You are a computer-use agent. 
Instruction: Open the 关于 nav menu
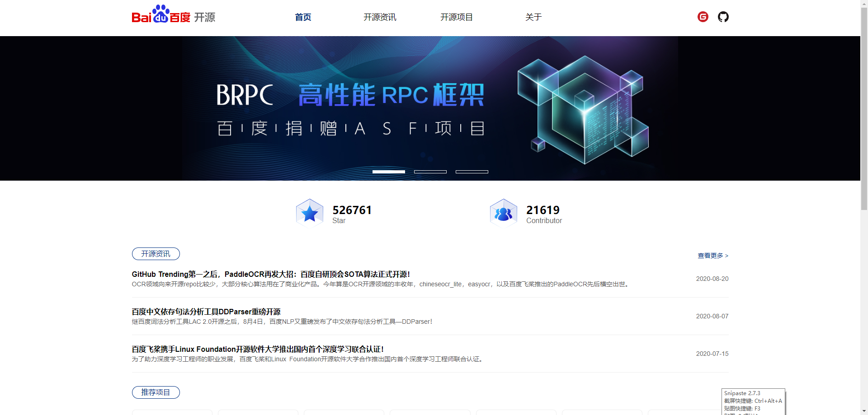533,17
